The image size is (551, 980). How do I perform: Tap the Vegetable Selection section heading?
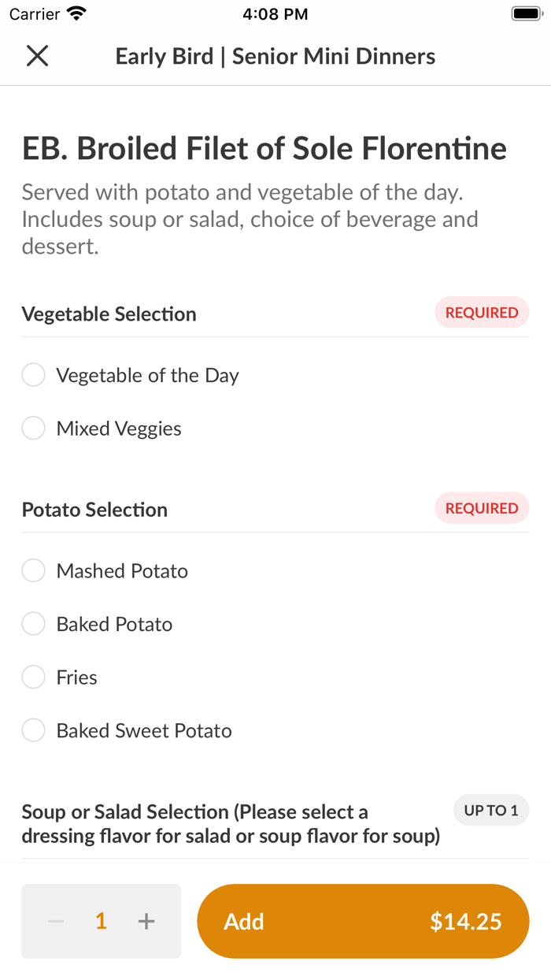click(x=109, y=314)
